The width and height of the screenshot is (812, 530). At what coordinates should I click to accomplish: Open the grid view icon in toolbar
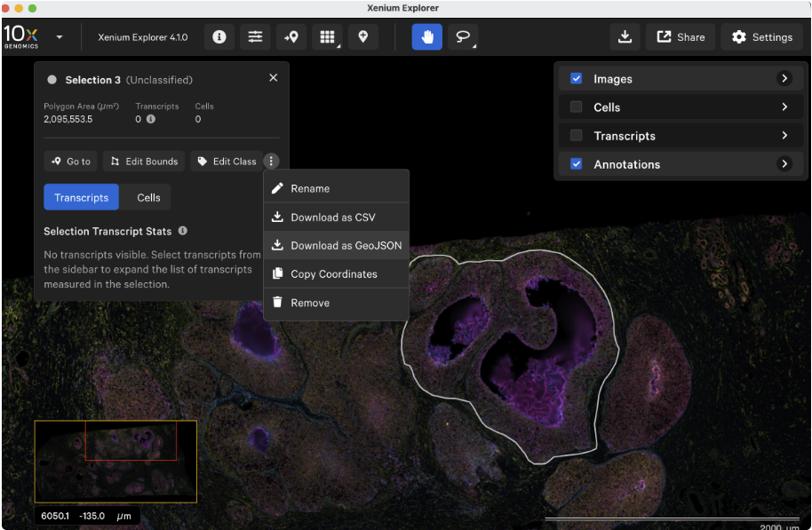click(x=327, y=36)
